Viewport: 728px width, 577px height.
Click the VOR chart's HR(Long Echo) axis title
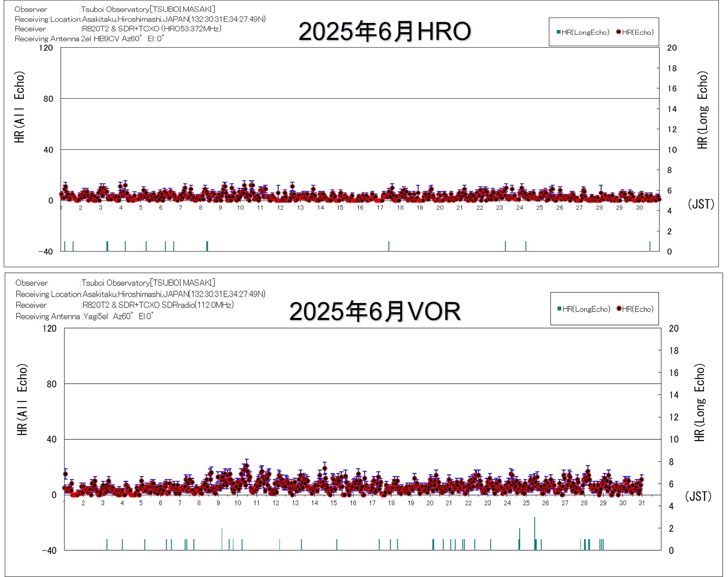(x=699, y=402)
